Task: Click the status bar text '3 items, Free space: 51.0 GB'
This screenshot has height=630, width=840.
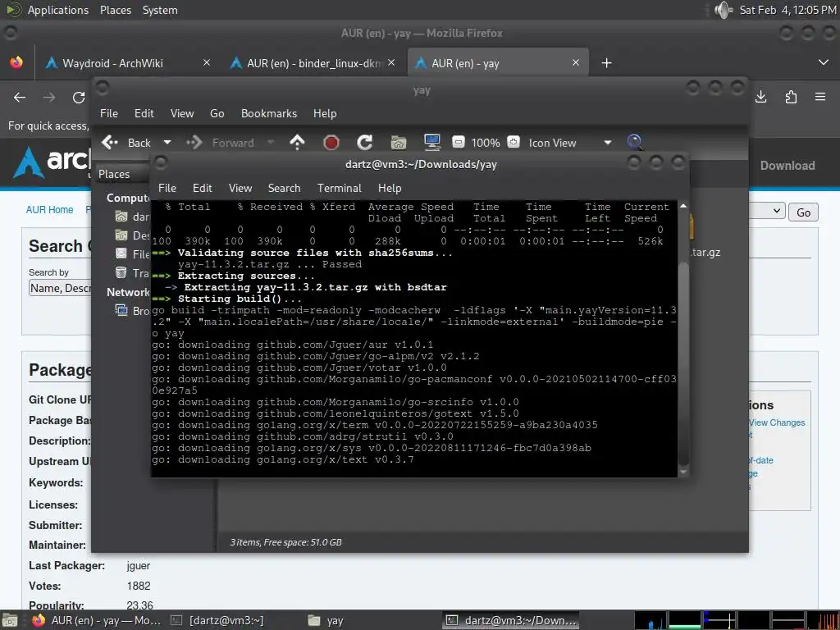Action: (286, 542)
